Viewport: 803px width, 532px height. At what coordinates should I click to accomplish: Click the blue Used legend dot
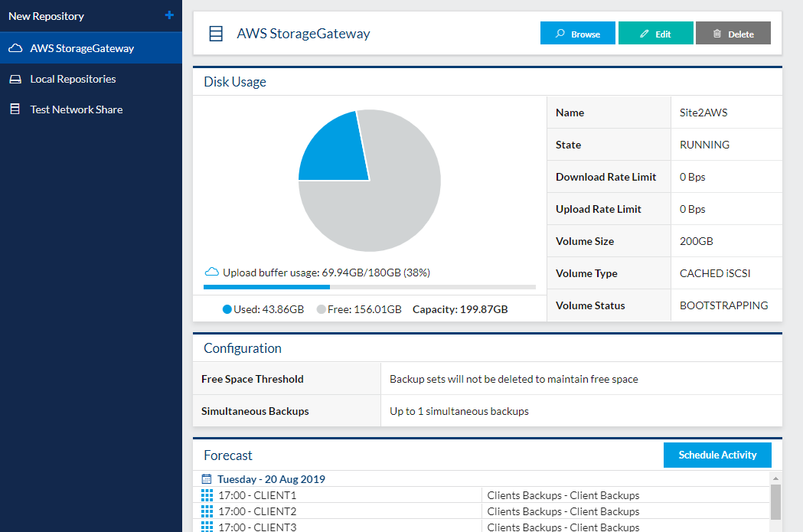coord(227,309)
